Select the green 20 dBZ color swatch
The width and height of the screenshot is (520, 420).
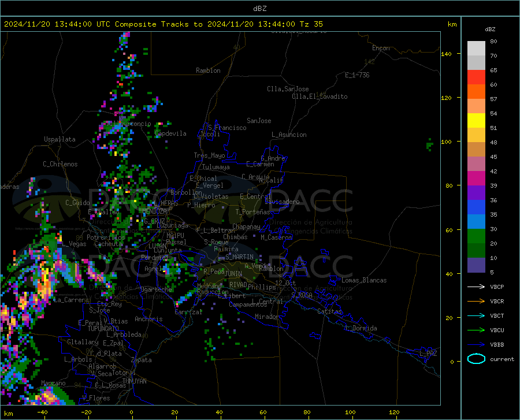pyautogui.click(x=476, y=236)
